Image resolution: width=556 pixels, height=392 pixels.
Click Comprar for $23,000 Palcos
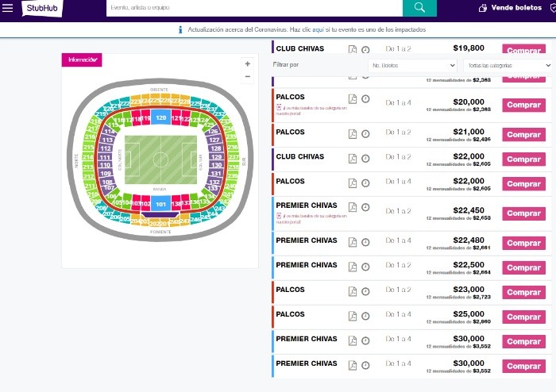coord(523,293)
